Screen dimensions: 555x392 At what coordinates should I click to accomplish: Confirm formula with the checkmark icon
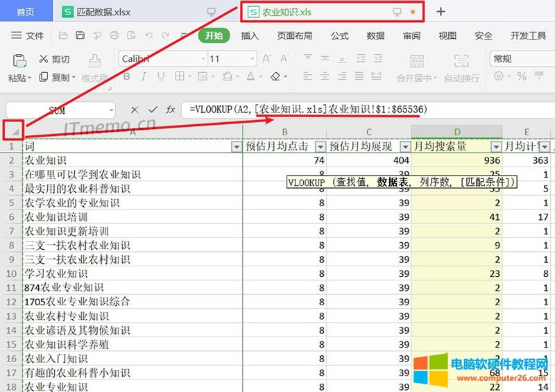153,110
